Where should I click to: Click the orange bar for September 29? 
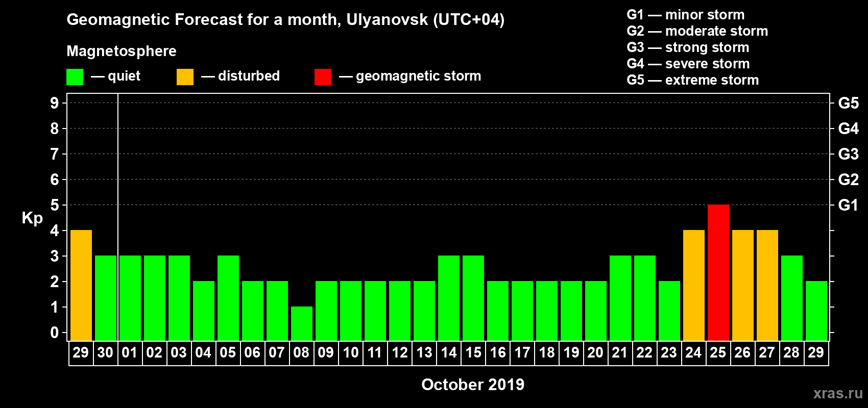81,285
